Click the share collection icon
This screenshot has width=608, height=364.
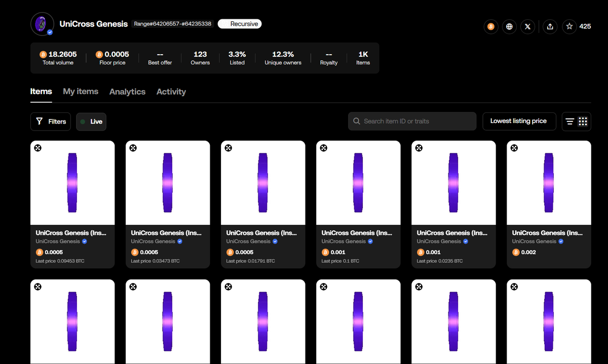click(x=550, y=26)
